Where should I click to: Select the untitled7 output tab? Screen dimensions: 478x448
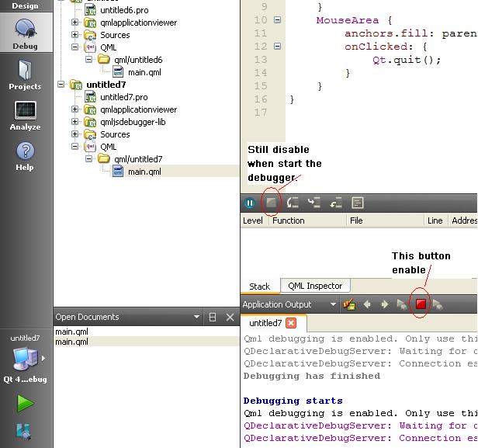[x=265, y=323]
